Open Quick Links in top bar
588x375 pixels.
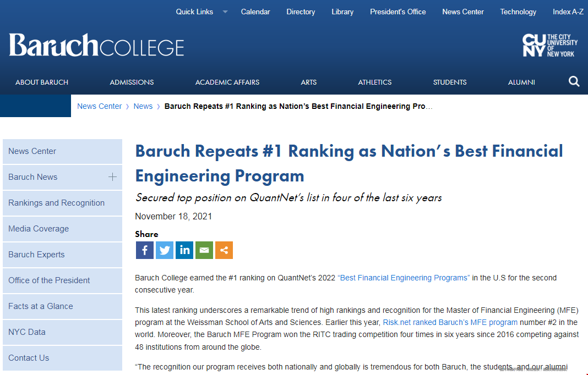[195, 12]
